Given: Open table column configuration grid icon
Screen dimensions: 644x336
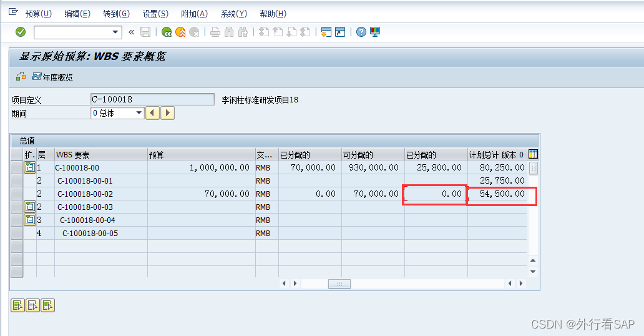Looking at the screenshot, I should point(533,154).
